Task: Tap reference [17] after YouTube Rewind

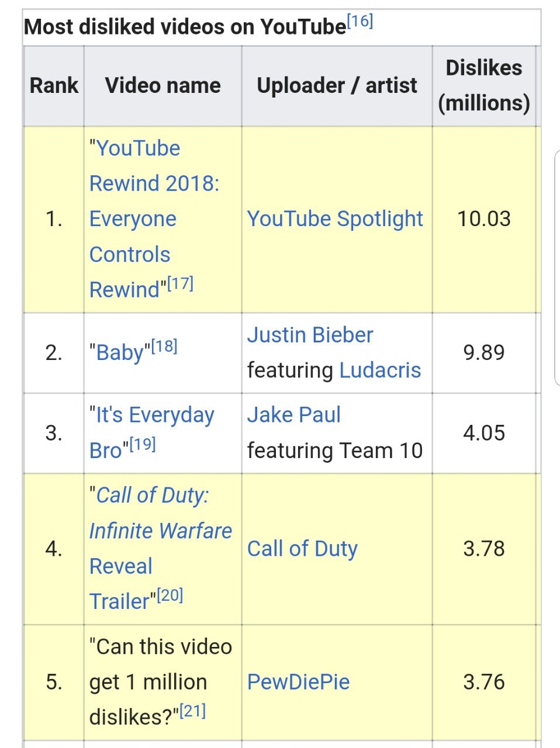Action: tap(180, 284)
